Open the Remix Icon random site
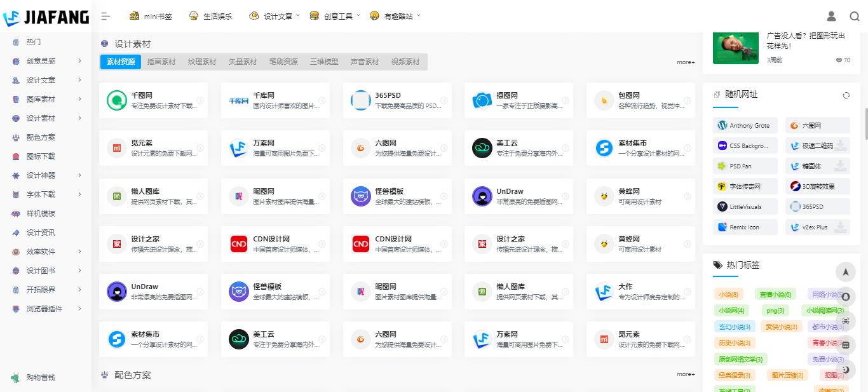The width and height of the screenshot is (868, 392). [745, 227]
